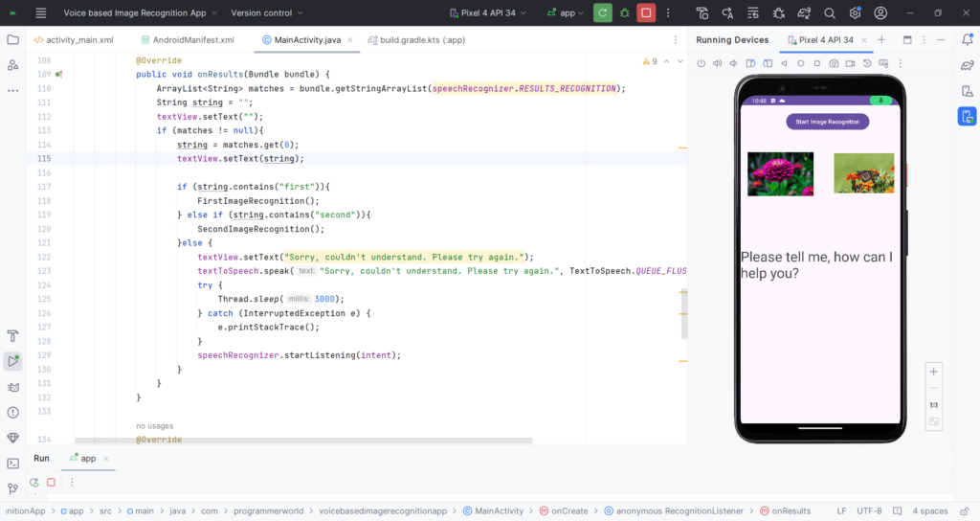Show more tool windows ellipsis in left sidebar
Viewport: 980px width, 521px height.
coord(12,91)
